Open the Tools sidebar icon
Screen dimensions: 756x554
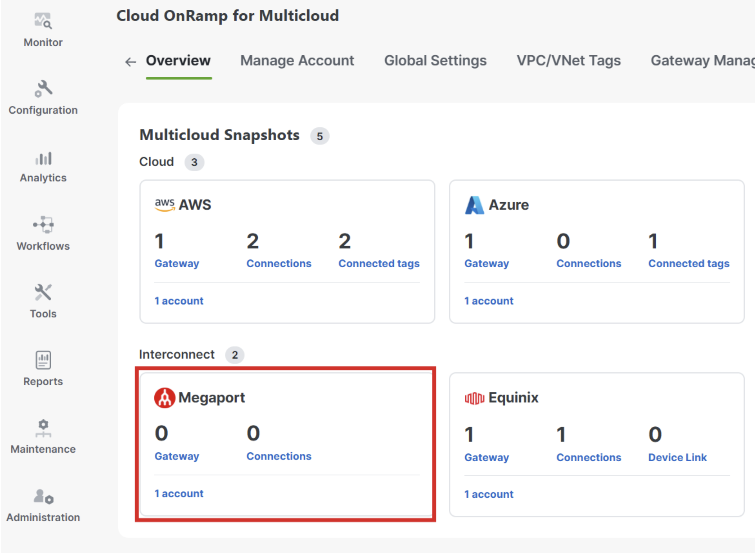click(x=43, y=293)
